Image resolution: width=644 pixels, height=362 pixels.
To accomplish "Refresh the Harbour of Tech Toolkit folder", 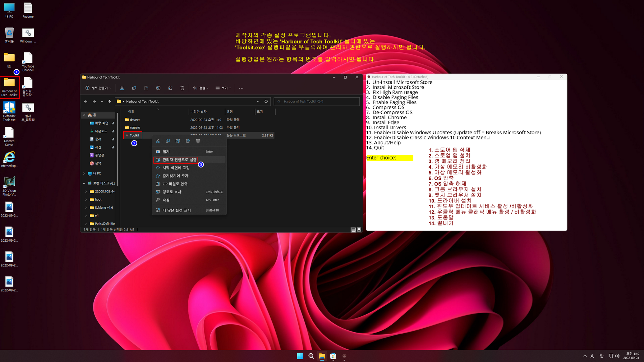I will tap(266, 101).
